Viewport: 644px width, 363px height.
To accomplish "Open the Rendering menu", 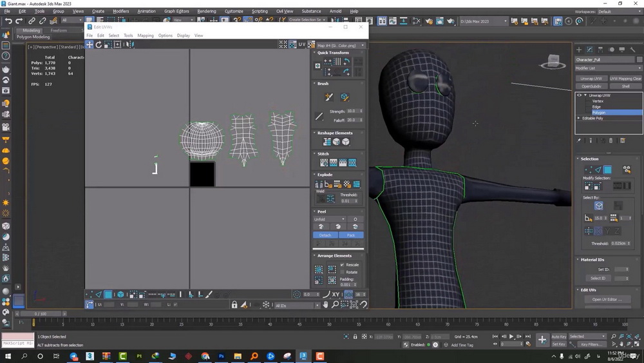I will click(207, 11).
